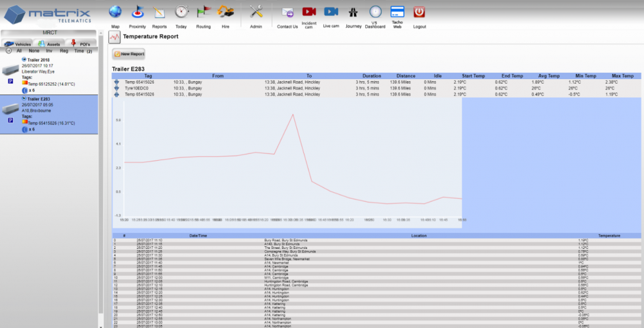Click the Temperature column header in lower table
644x328 pixels.
click(x=609, y=236)
